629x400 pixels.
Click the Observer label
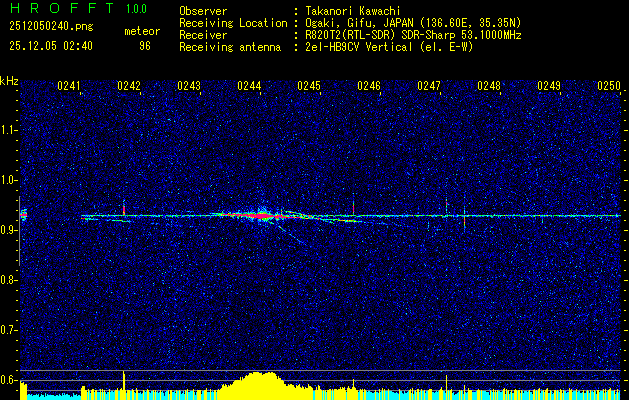coord(203,12)
